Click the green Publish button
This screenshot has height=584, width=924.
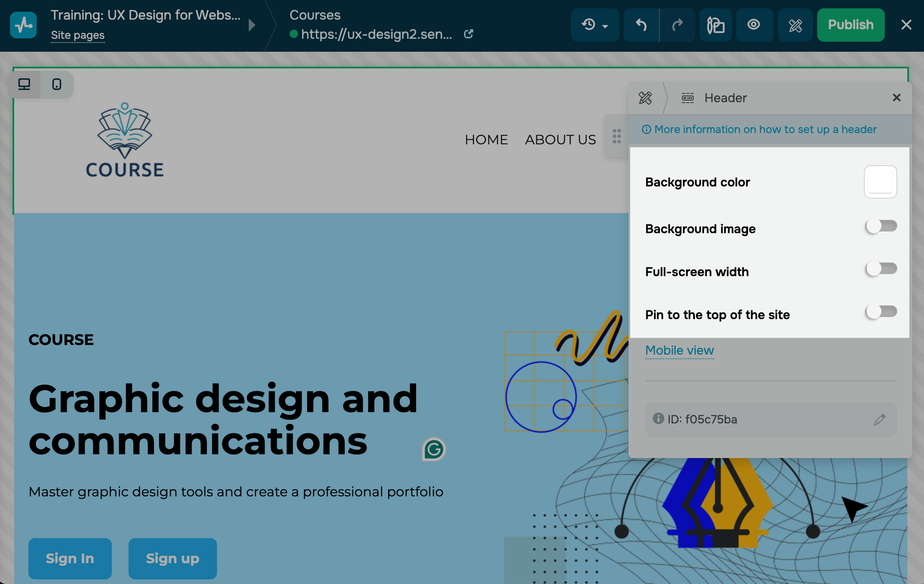851,25
